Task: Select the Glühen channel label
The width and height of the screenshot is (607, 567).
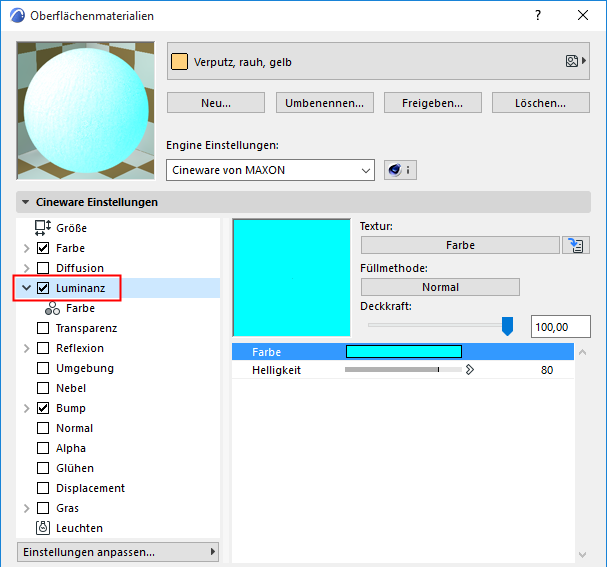Action: [75, 468]
